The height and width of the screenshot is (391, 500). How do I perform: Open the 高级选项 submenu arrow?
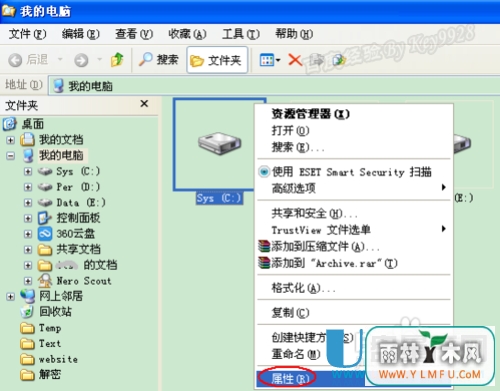pos(444,187)
